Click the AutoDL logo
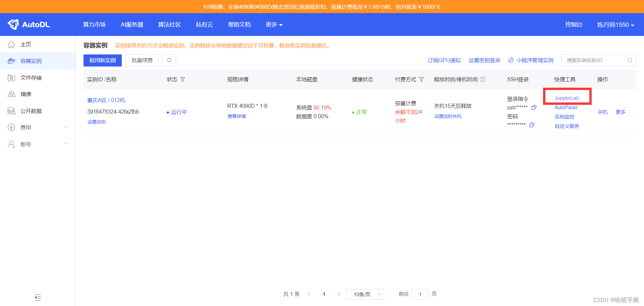 pyautogui.click(x=29, y=25)
